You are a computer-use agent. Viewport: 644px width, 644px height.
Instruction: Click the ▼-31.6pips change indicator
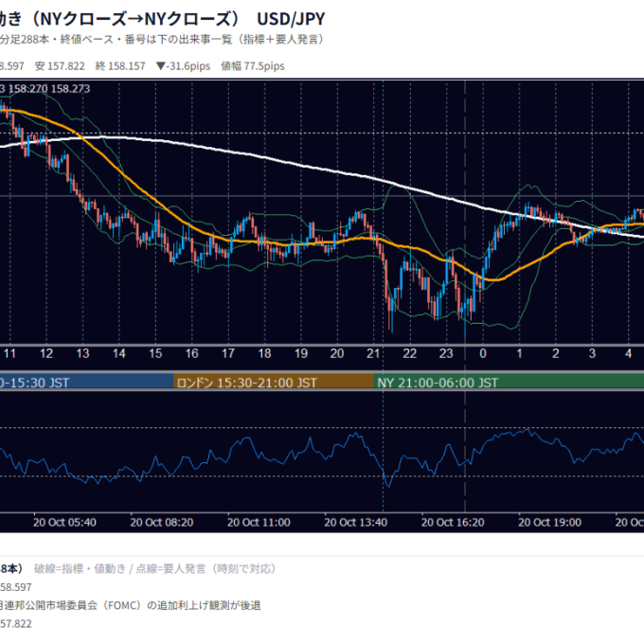click(183, 66)
